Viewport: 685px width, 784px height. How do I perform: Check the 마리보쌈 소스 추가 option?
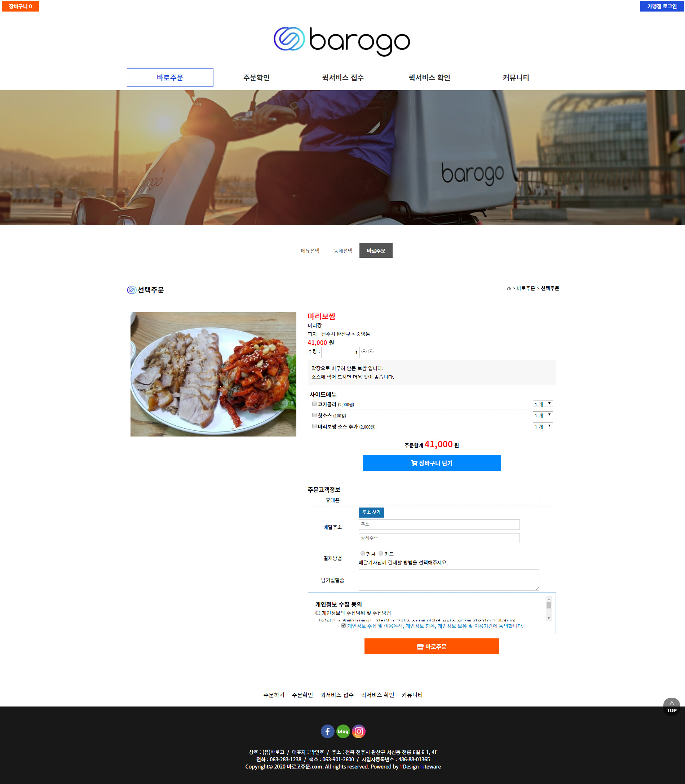[x=314, y=426]
